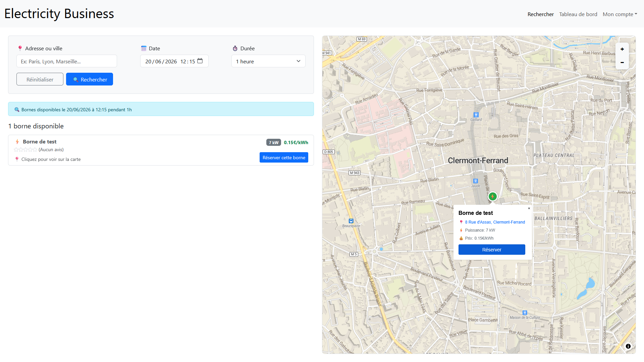
Task: Click the green charging station marker on map
Action: coord(492,196)
